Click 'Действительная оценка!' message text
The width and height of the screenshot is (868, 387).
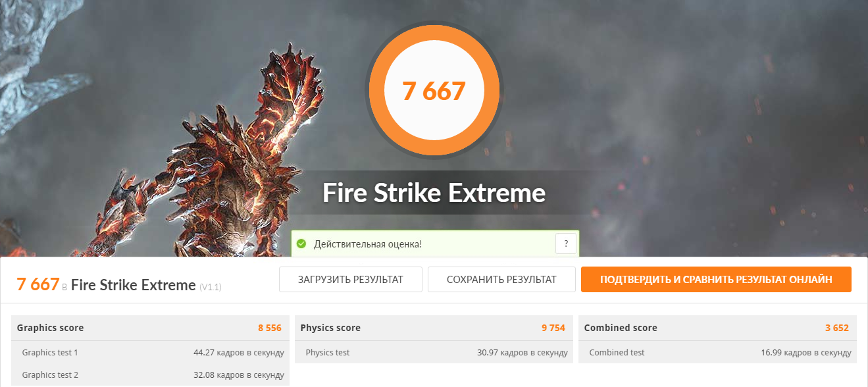(368, 244)
